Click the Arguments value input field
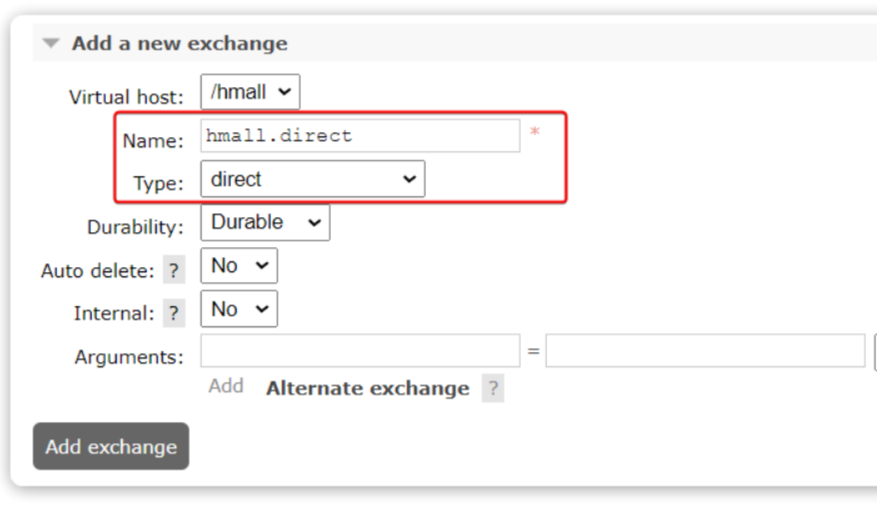This screenshot has width=877, height=505. 705,351
